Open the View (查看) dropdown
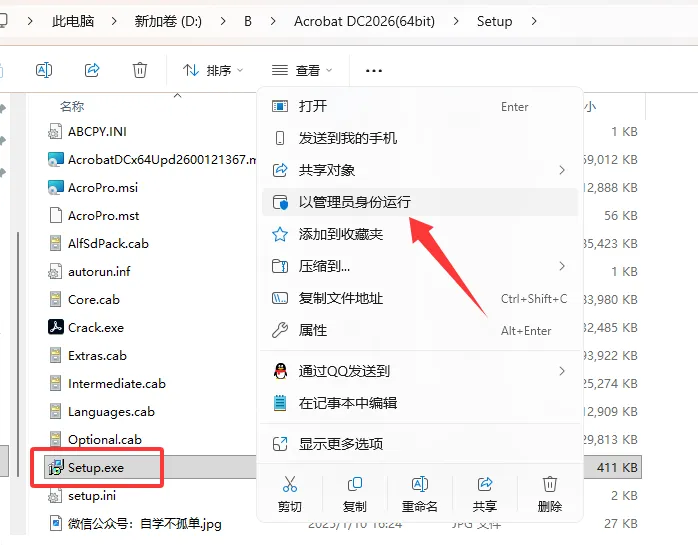The height and width of the screenshot is (545, 698). click(x=302, y=70)
